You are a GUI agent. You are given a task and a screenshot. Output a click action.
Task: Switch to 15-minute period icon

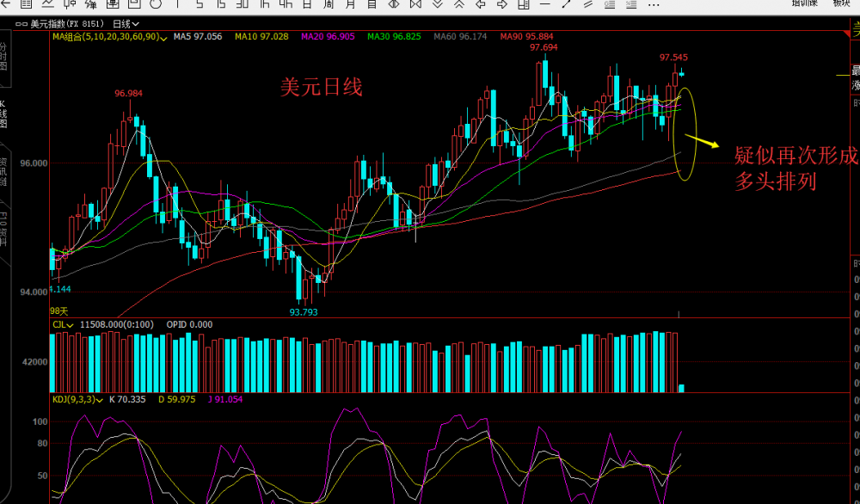220,3
